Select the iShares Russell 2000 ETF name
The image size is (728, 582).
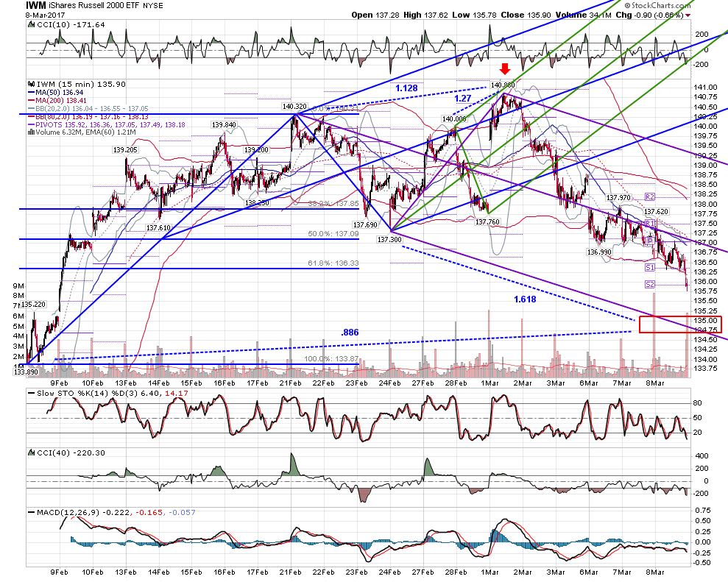94,6
